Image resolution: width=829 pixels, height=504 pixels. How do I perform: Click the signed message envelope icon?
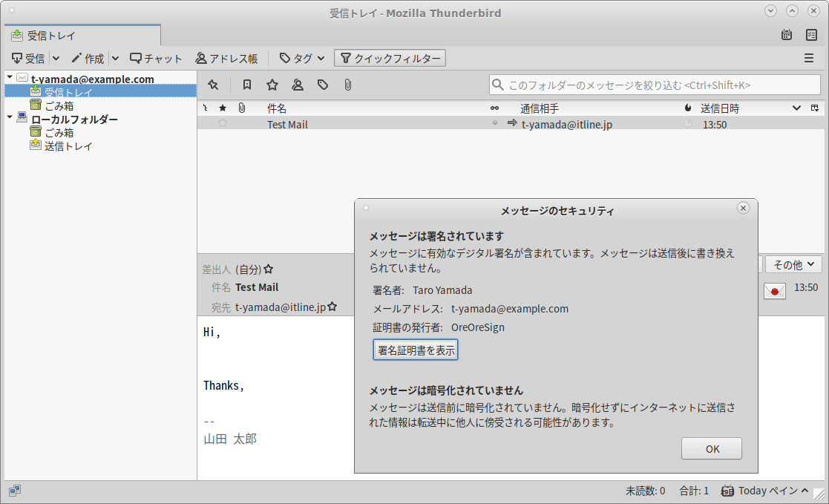[774, 291]
